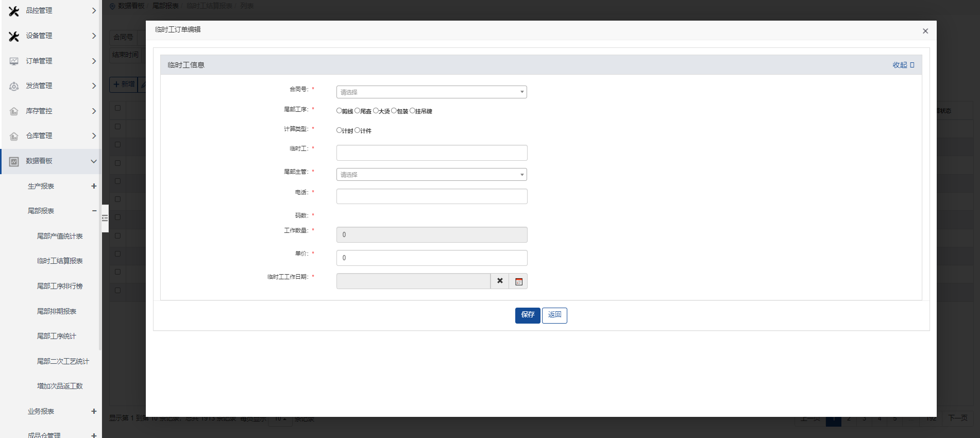Open the 合同号 dropdown
This screenshot has height=438, width=980.
[x=431, y=92]
